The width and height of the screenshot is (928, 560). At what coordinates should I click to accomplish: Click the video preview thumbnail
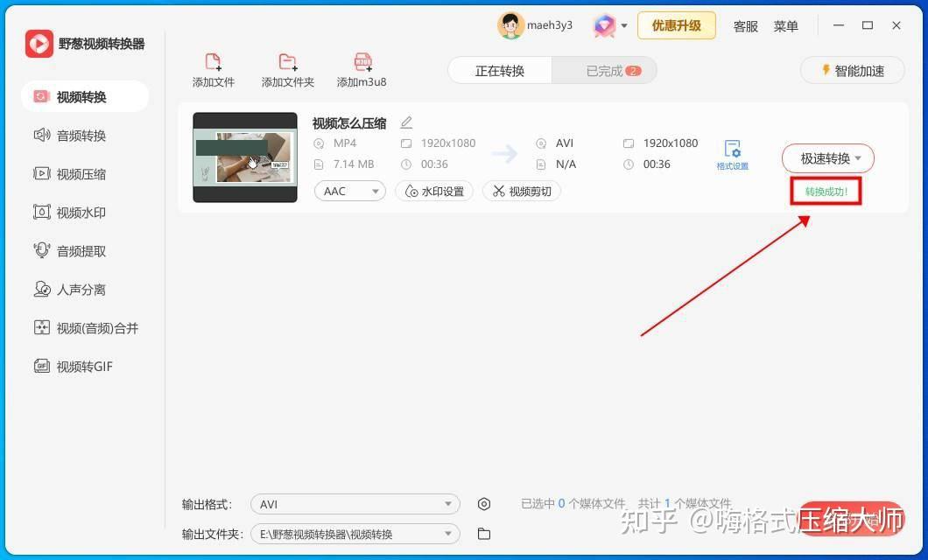245,158
